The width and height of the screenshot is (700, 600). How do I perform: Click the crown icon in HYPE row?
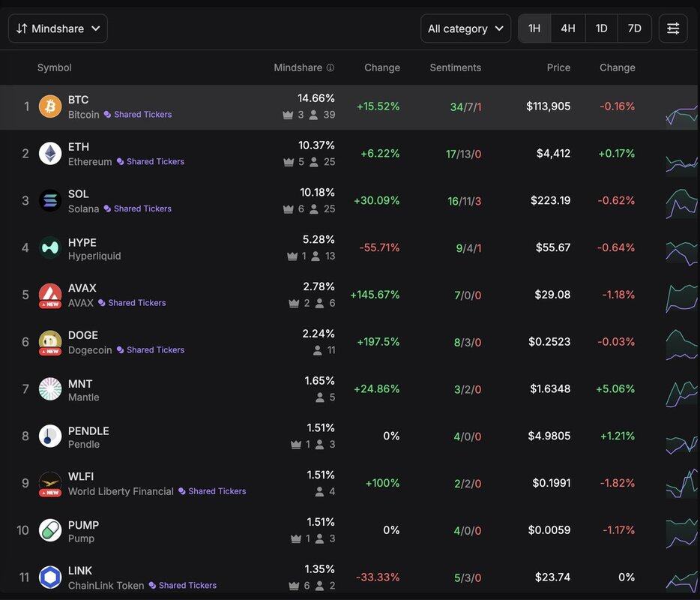click(292, 256)
